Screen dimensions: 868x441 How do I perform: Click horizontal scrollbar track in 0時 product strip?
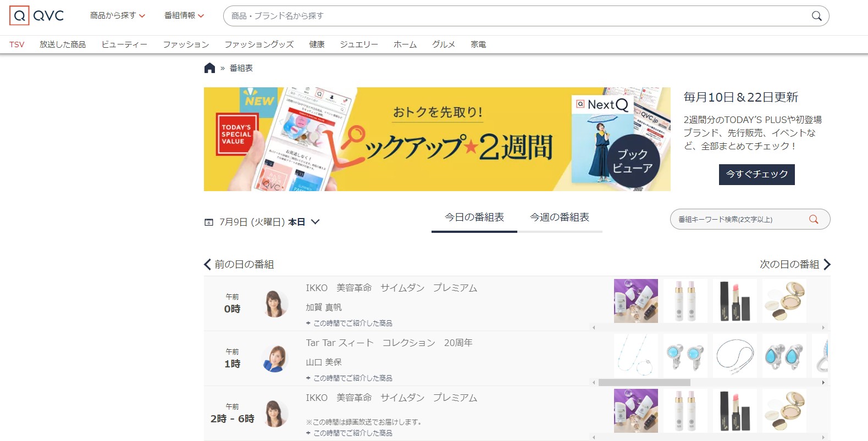709,327
